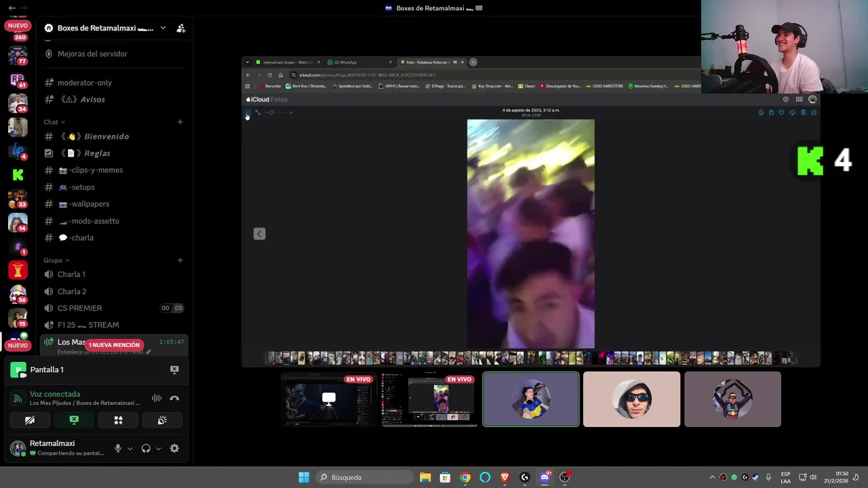Favorite the photo with the heart icon
The image size is (868, 488).
coord(781,113)
